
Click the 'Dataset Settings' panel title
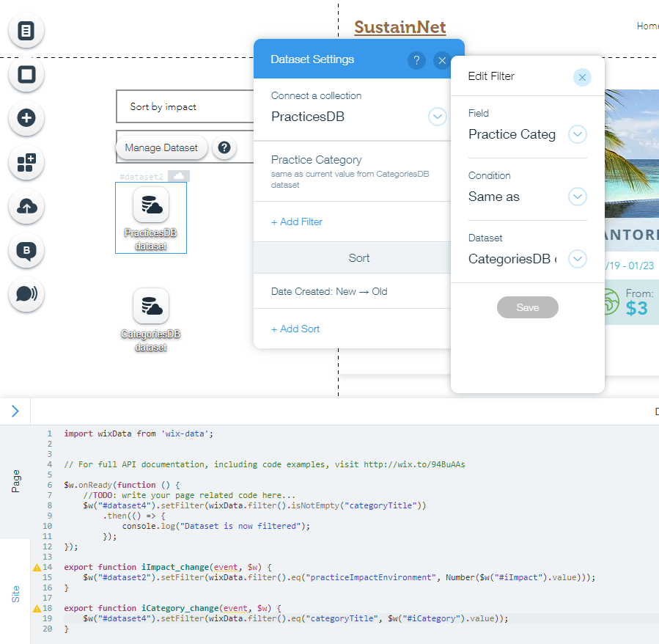(312, 59)
